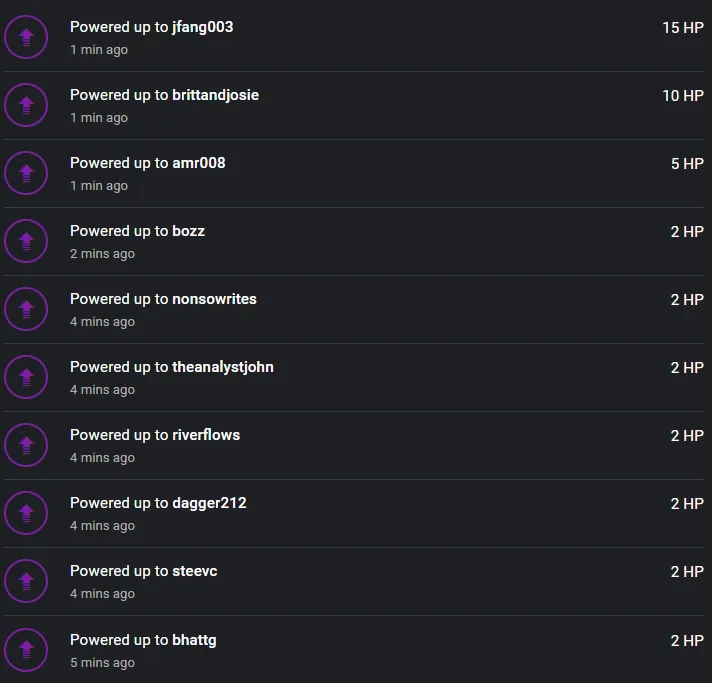The height and width of the screenshot is (683, 712).
Task: Open theanalystjohn username link
Action: point(223,367)
